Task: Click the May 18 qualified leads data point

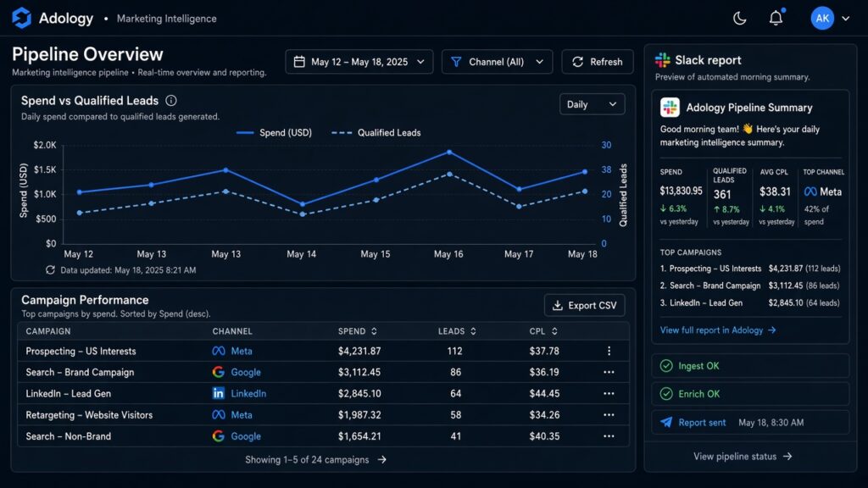Action: [585, 191]
